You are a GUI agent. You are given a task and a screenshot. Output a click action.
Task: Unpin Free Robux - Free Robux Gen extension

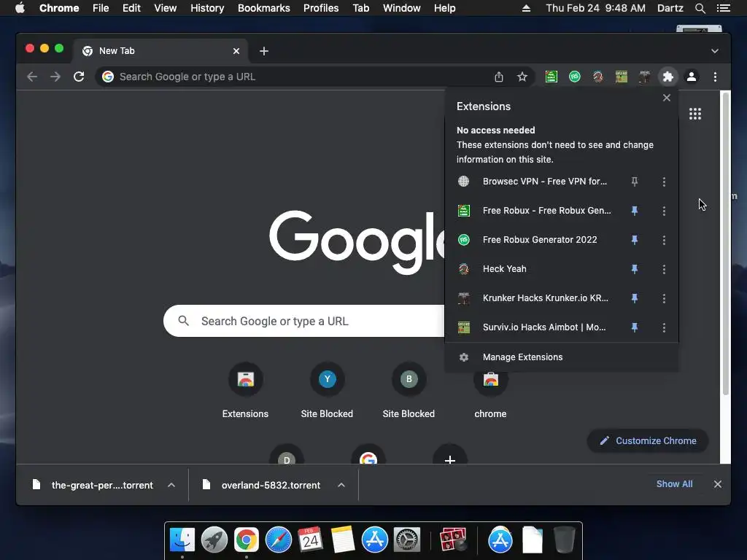click(x=634, y=211)
